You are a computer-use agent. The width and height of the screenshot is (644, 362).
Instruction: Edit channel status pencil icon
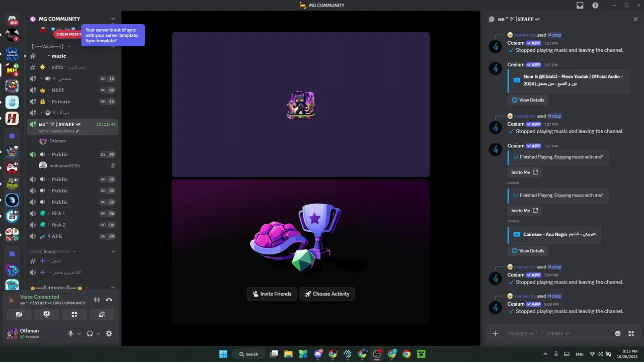click(77, 131)
